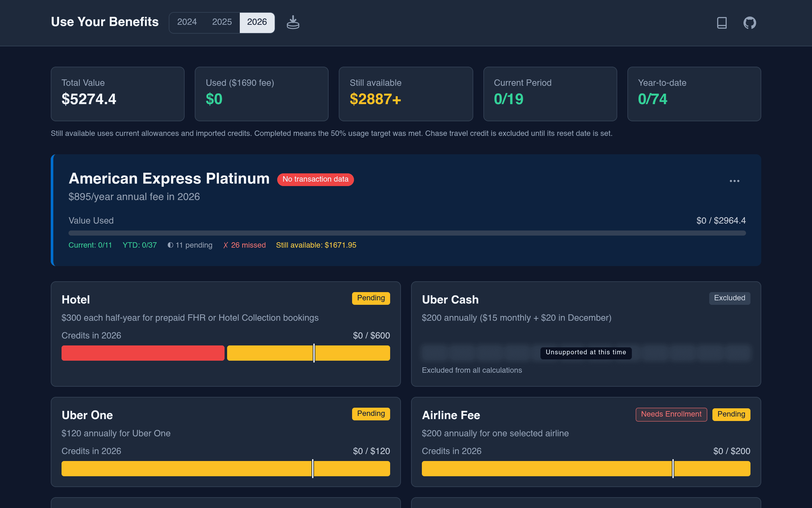
Task: Select the 2026 year tab
Action: [x=257, y=22]
